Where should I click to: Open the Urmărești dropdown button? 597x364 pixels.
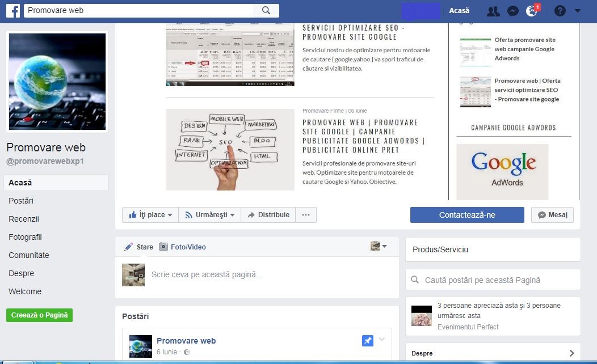pyautogui.click(x=210, y=215)
